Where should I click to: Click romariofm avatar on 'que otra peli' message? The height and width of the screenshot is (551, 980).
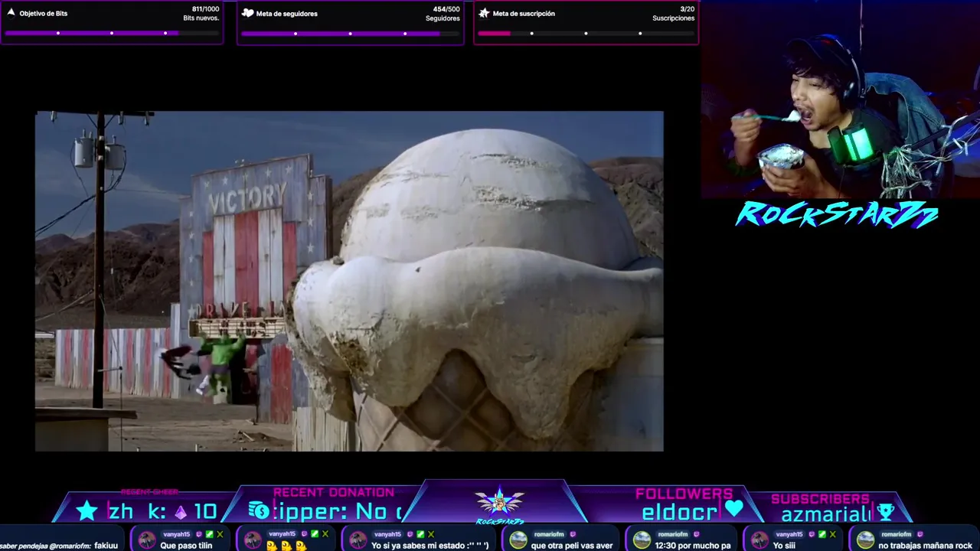click(518, 540)
